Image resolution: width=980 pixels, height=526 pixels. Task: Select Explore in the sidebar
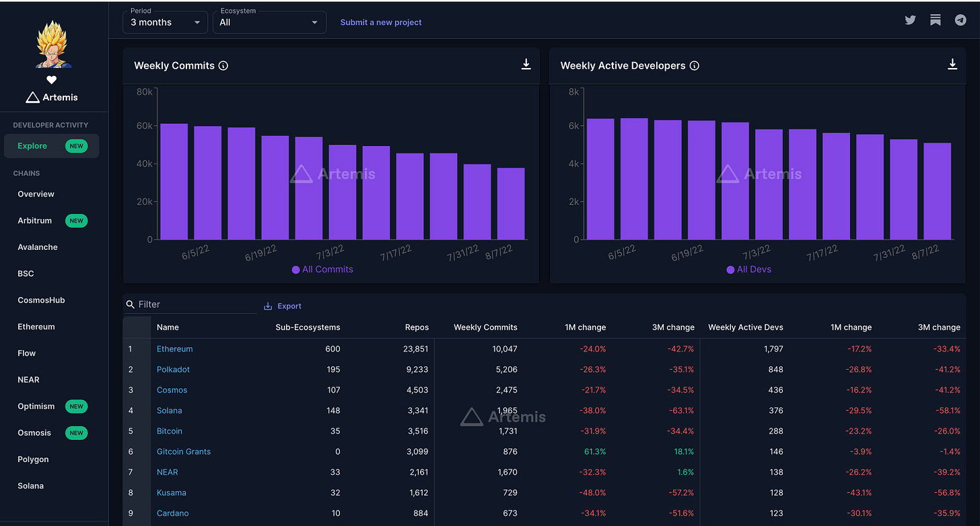(51, 146)
